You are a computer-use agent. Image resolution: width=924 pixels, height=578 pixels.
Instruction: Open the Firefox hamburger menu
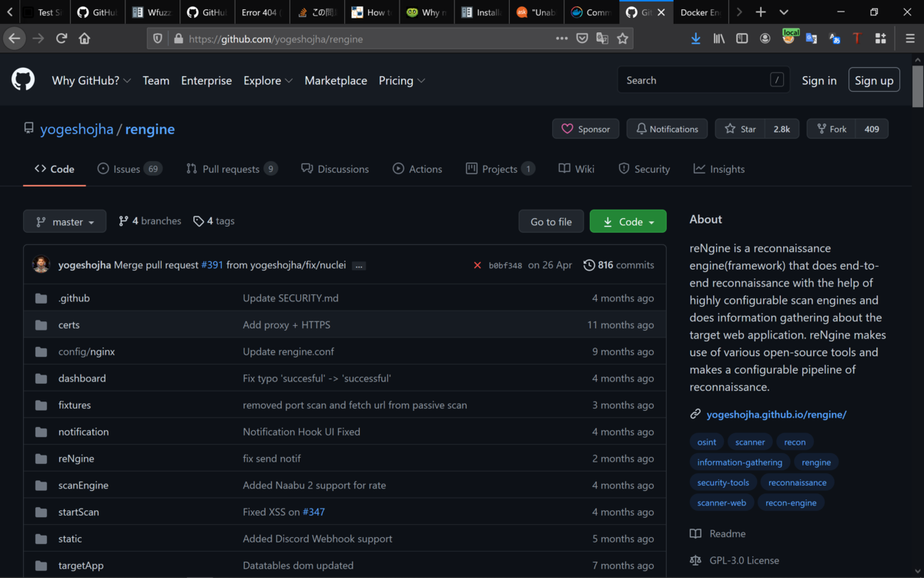tap(910, 39)
